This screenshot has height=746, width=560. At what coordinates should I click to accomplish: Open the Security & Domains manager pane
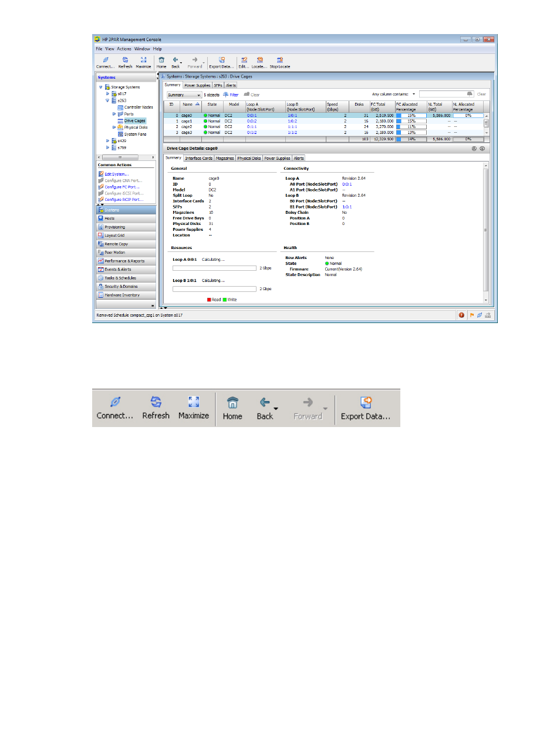pos(126,287)
